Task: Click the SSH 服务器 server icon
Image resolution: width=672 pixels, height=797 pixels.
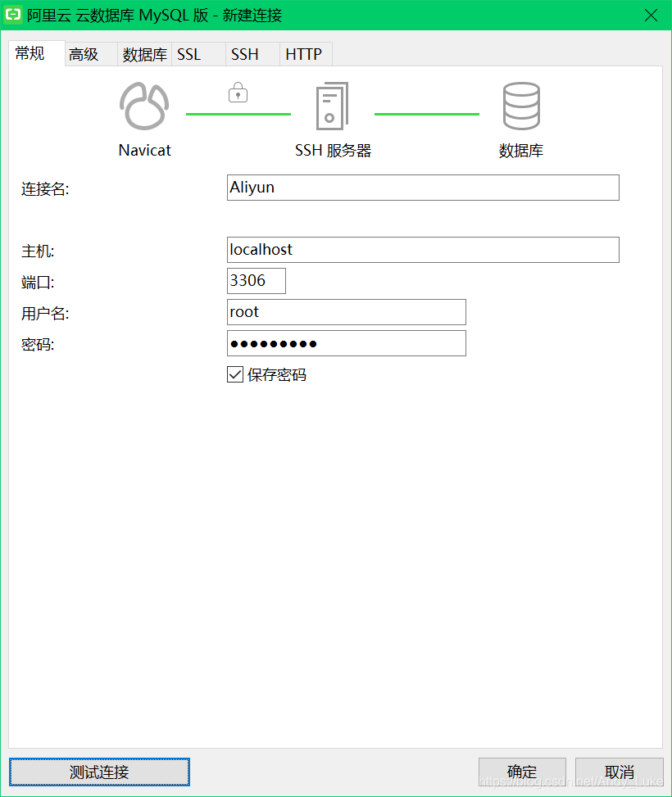Action: click(332, 106)
